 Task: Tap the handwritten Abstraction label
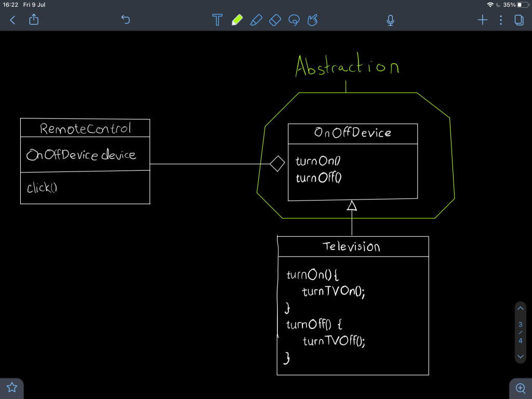[347, 68]
